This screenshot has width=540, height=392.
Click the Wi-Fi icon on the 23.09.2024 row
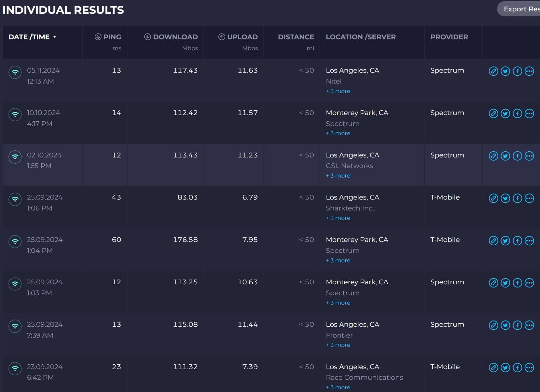(x=15, y=369)
